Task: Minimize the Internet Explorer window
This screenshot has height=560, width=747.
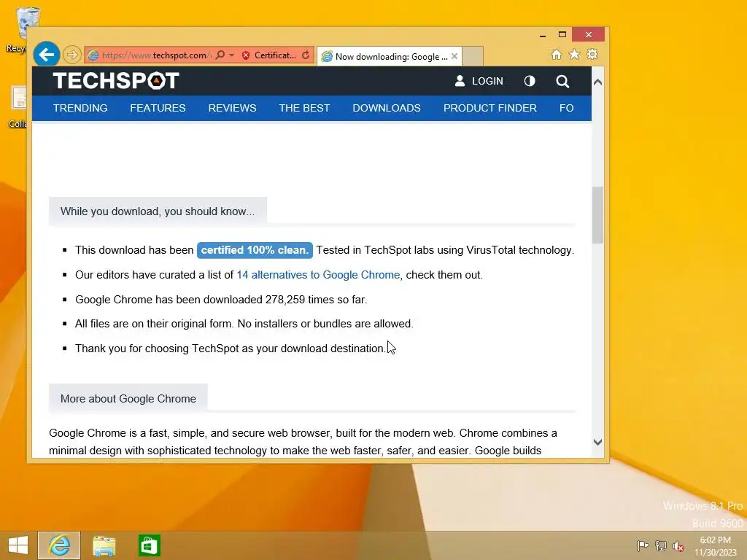Action: click(x=543, y=35)
